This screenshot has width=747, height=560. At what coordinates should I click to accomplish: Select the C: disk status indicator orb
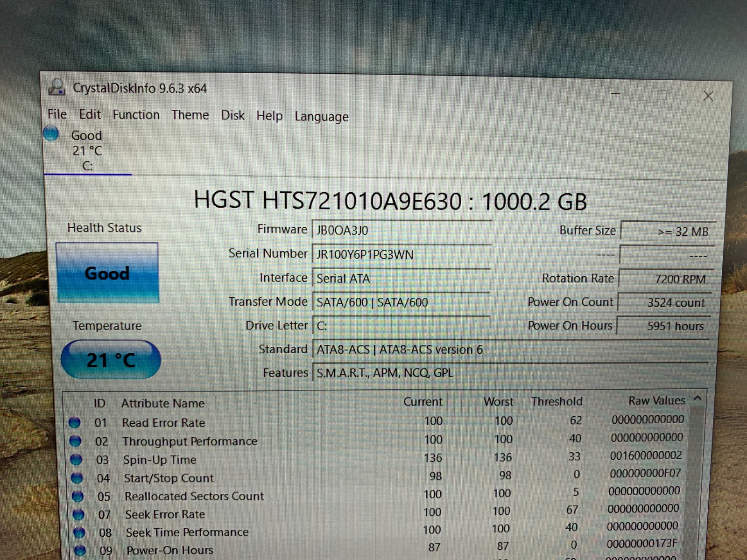tap(51, 134)
